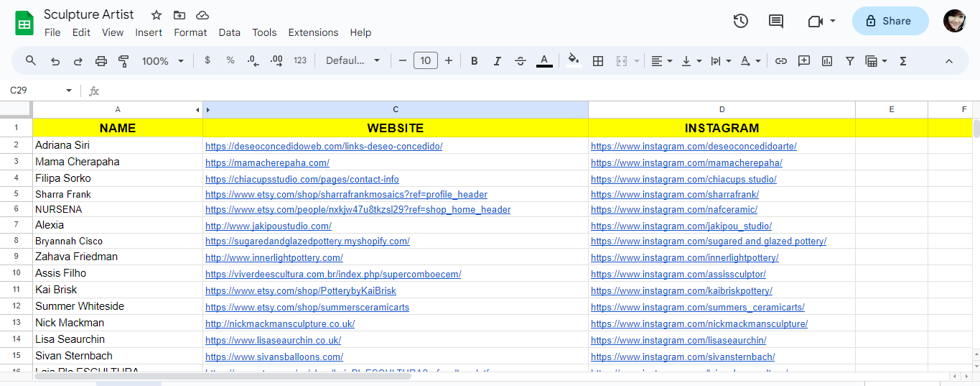980x386 pixels.
Task: Redo the last action
Action: pyautogui.click(x=78, y=61)
